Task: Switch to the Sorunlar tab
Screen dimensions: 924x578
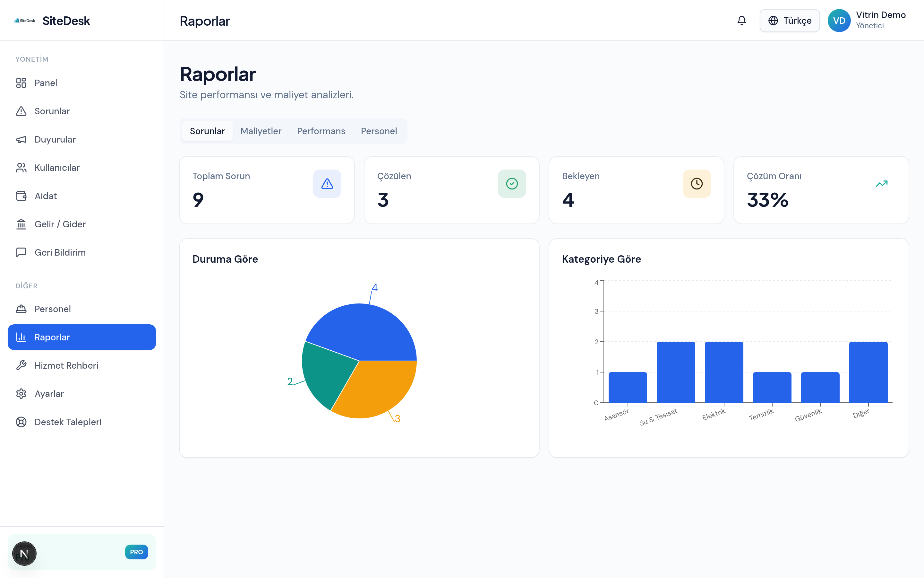Action: pyautogui.click(x=207, y=131)
